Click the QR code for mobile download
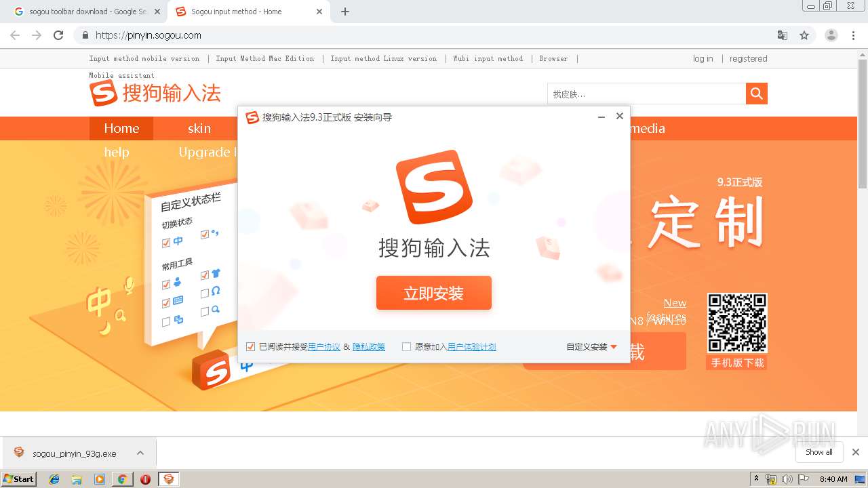This screenshot has height=488, width=868. pyautogui.click(x=737, y=323)
